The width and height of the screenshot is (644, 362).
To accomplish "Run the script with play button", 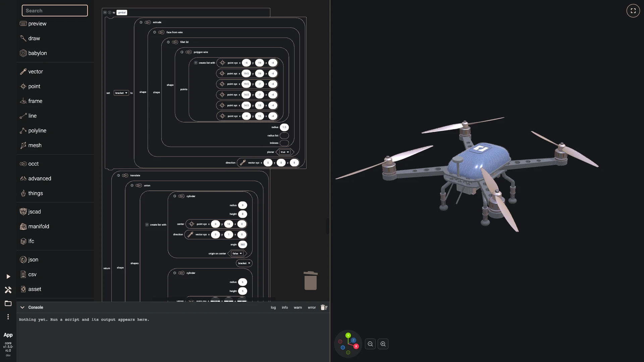I will pos(8,277).
